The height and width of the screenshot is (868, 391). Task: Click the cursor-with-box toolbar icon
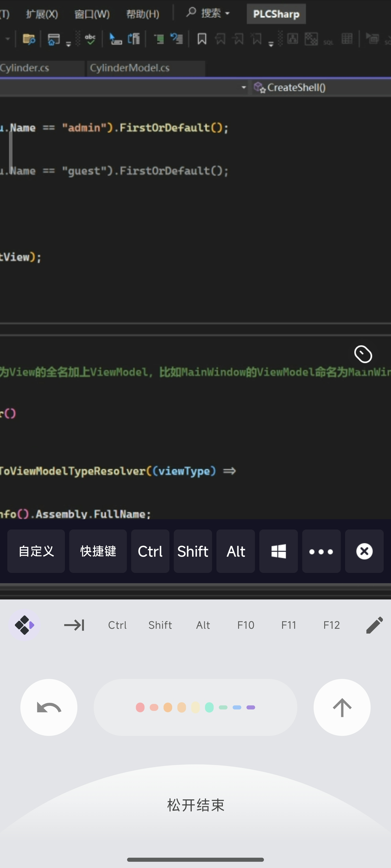click(x=115, y=39)
